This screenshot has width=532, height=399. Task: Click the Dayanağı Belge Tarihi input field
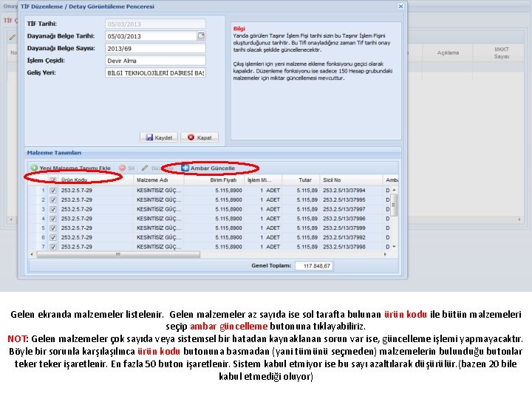click(x=151, y=36)
